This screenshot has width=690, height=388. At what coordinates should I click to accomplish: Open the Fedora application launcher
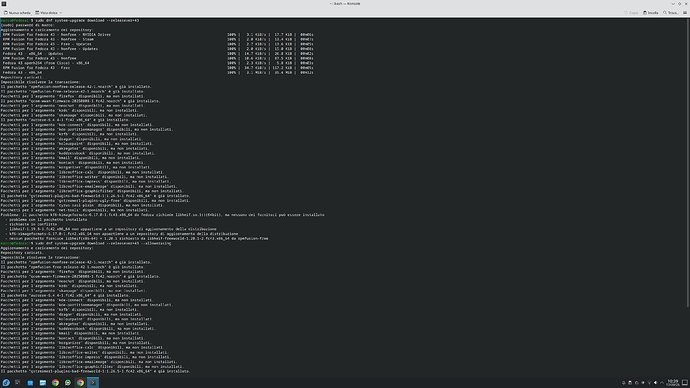pyautogui.click(x=6, y=383)
